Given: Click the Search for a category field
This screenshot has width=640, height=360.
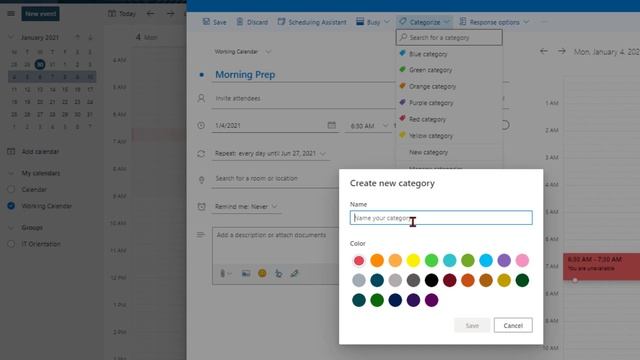Looking at the screenshot, I should click(x=449, y=38).
